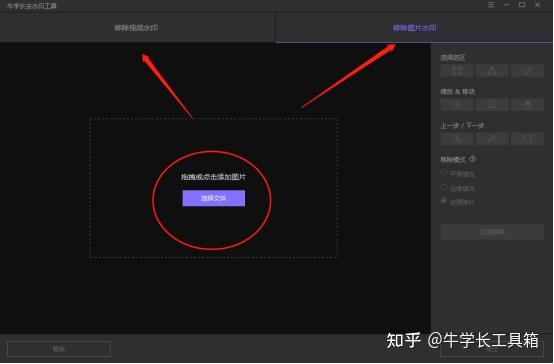Switch to the remove image watermark tab
This screenshot has height=364, width=554.
[x=414, y=28]
